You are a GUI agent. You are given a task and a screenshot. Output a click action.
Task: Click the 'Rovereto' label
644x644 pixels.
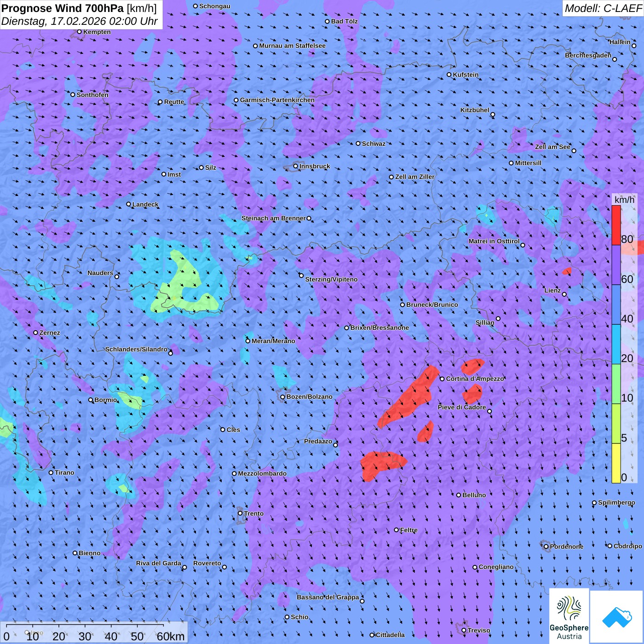coord(207,563)
